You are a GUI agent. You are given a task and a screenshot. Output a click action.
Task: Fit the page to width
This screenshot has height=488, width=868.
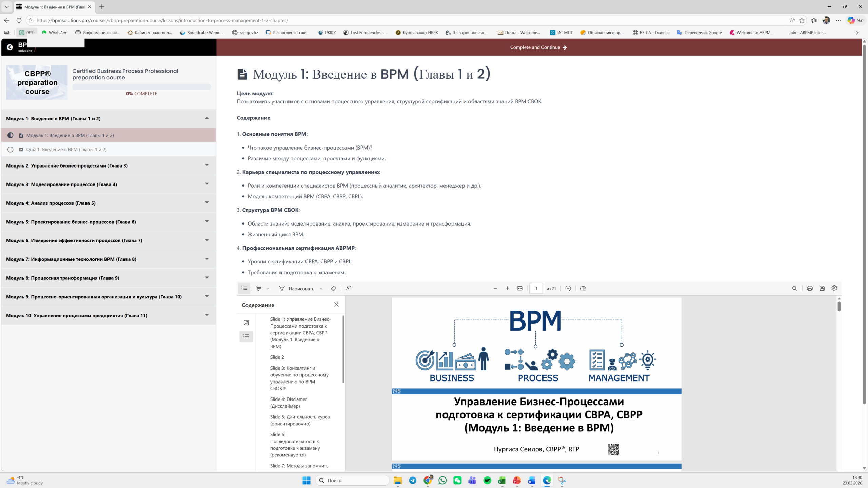520,288
